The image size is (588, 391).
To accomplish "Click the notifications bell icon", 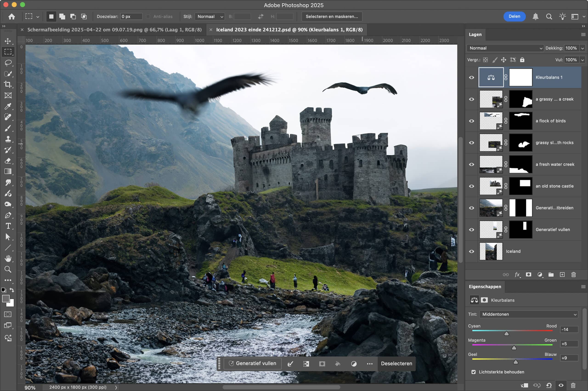I will click(535, 17).
